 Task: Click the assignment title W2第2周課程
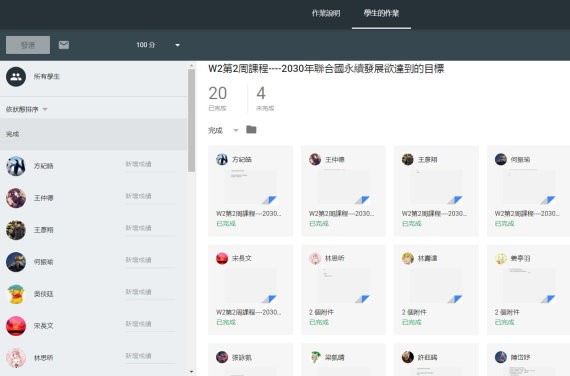326,69
